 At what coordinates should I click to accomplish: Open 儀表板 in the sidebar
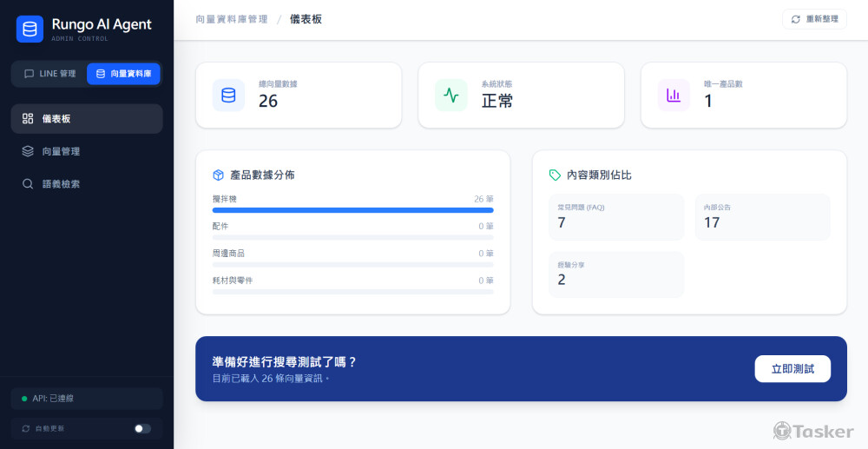click(x=87, y=118)
